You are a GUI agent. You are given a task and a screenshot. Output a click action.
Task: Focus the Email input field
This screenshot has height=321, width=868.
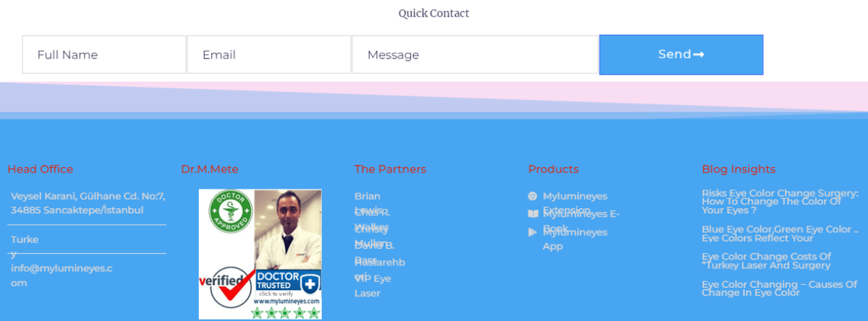pos(269,55)
